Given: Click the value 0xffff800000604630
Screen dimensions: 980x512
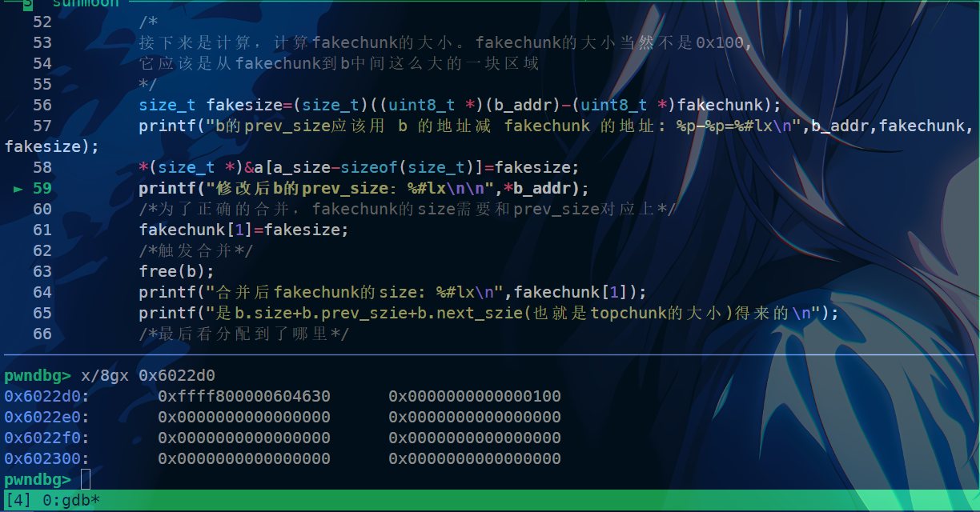Looking at the screenshot, I should [244, 396].
